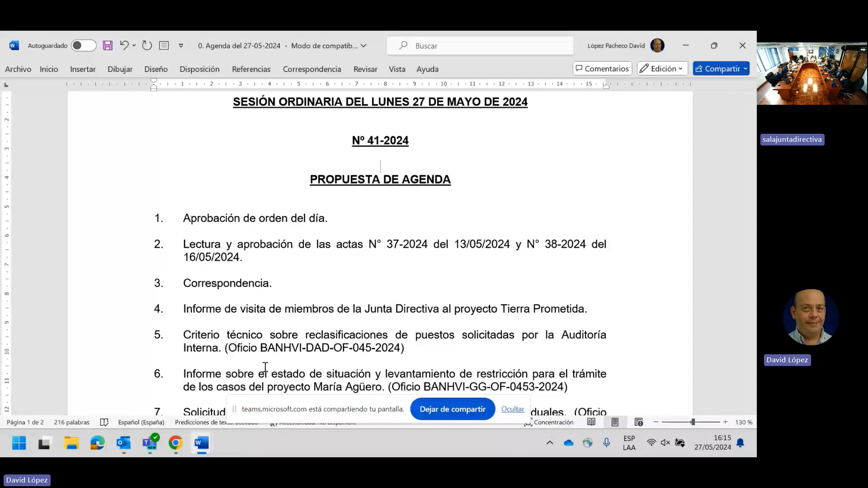This screenshot has width=868, height=488.
Task: Switch to the Correspondencia tab
Action: (x=312, y=69)
